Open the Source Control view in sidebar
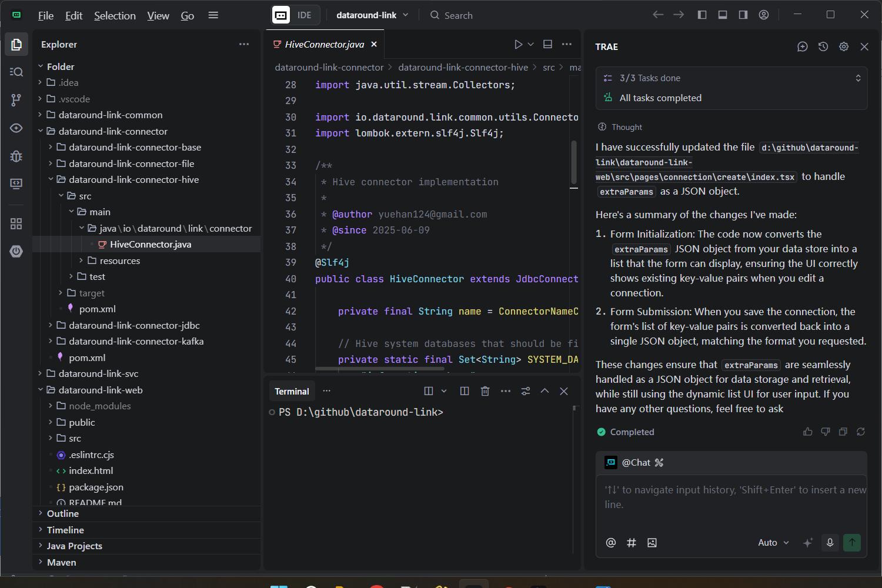Screen dimensions: 882x588 [16, 100]
